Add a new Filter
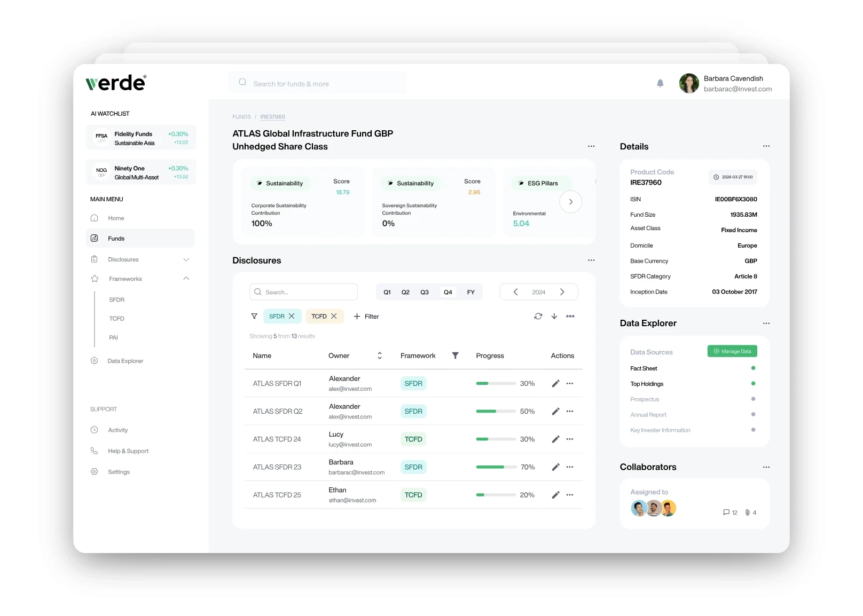Screen dimensions: 863x616 (366, 317)
